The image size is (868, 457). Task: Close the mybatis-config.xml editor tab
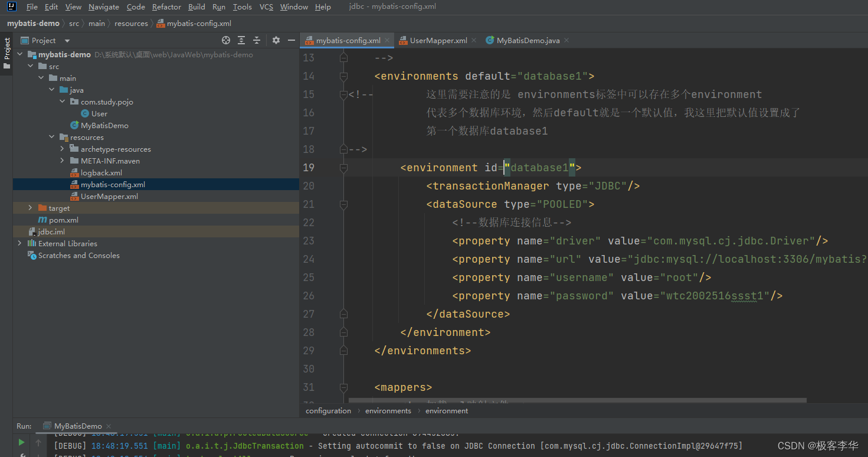click(x=388, y=41)
